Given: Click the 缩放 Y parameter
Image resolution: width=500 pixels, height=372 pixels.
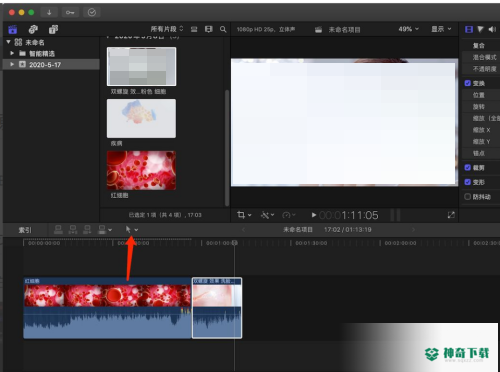Looking at the screenshot, I should click(x=481, y=141).
